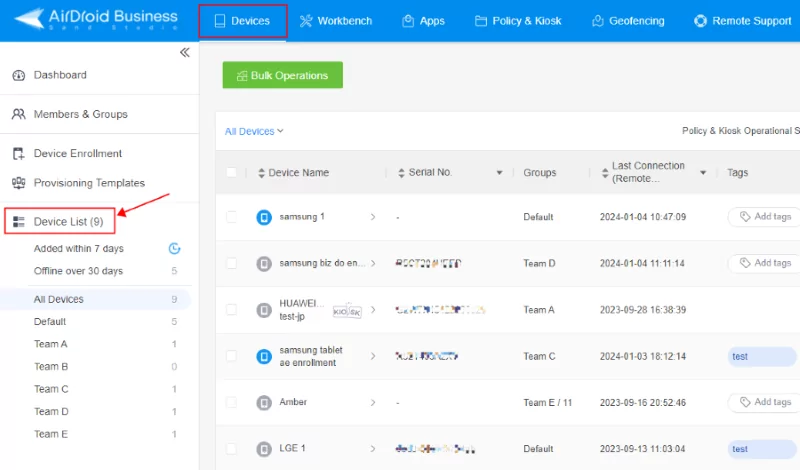The height and width of the screenshot is (470, 800).
Task: Click the clock icon beside Added within 7 days
Action: click(174, 249)
